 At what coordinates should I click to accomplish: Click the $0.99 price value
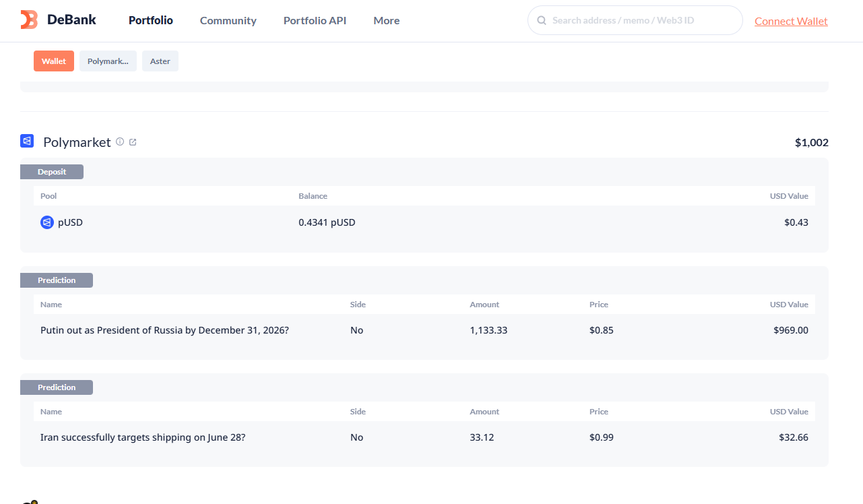(602, 437)
